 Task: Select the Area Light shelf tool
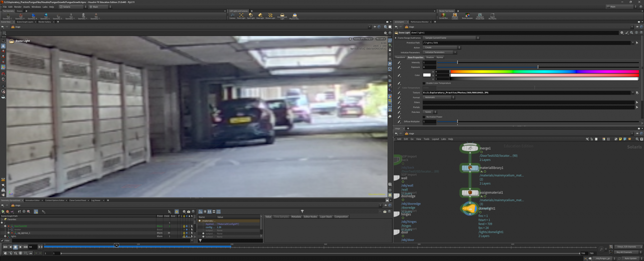(x=260, y=15)
